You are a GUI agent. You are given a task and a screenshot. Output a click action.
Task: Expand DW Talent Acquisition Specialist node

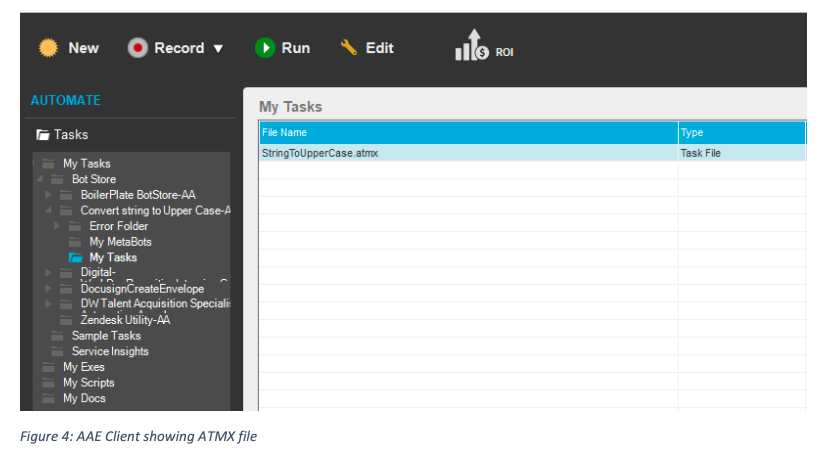click(49, 303)
